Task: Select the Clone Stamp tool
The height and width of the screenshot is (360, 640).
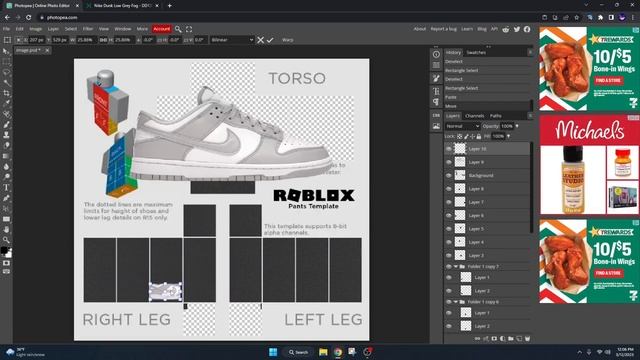Action: tap(6, 135)
